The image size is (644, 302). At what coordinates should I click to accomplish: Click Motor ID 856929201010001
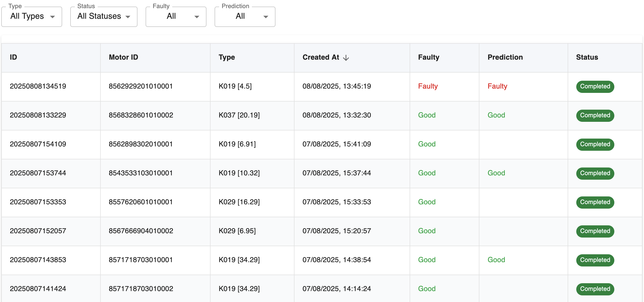pyautogui.click(x=141, y=86)
